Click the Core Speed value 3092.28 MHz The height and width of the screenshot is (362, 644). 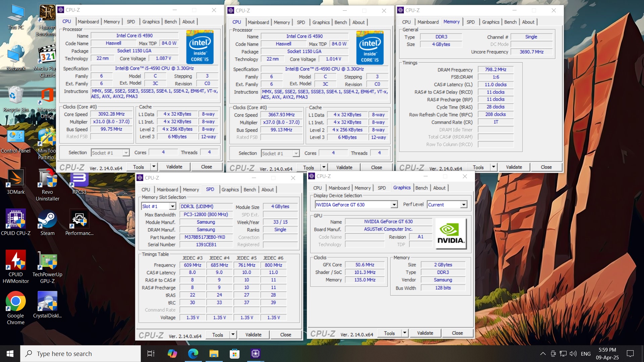pos(111,114)
